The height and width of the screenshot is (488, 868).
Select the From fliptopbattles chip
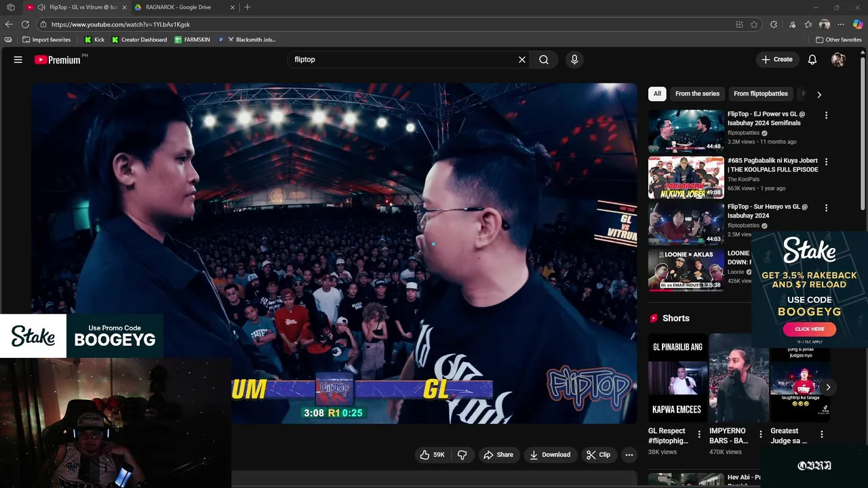click(x=761, y=94)
